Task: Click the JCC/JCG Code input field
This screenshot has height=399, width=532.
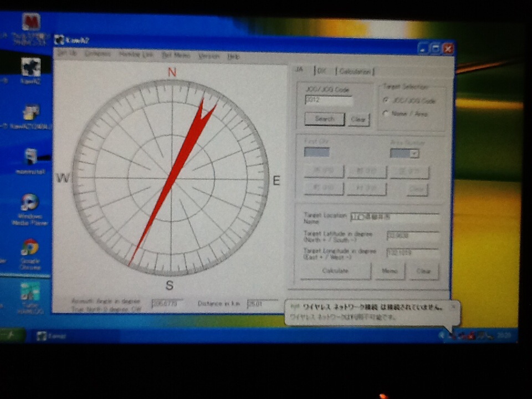Action: pos(329,100)
